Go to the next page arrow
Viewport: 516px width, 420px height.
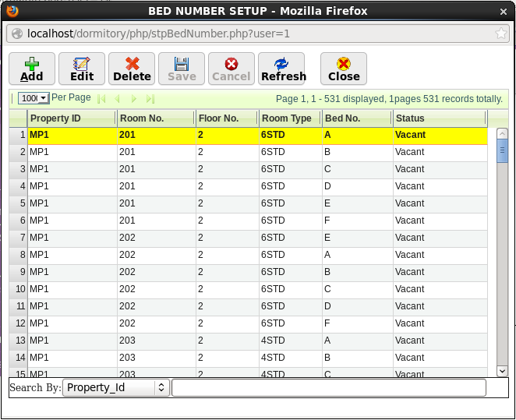134,99
